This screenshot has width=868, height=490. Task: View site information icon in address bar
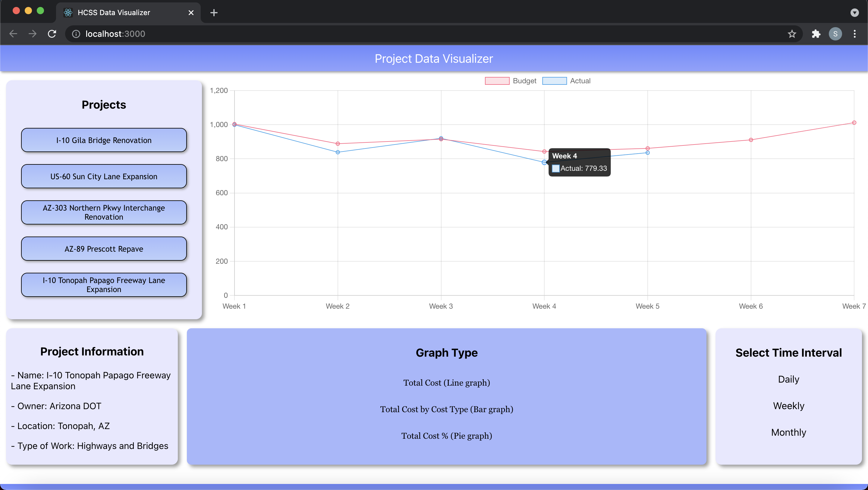[76, 34]
